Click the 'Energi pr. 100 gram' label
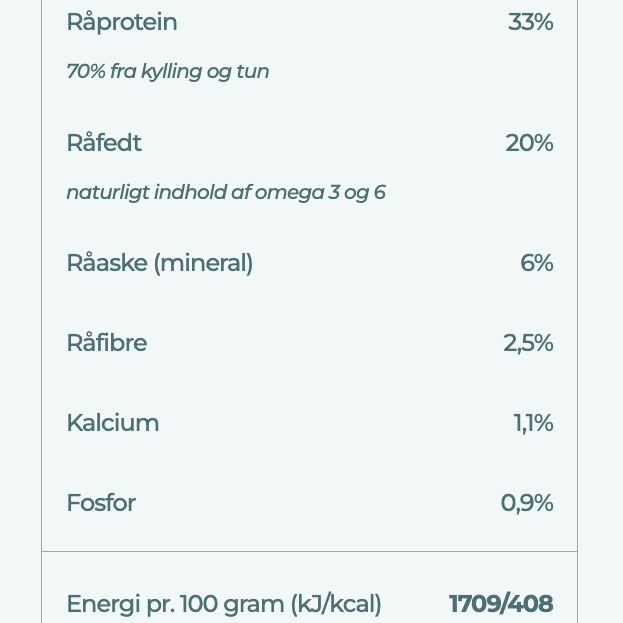 (175, 604)
